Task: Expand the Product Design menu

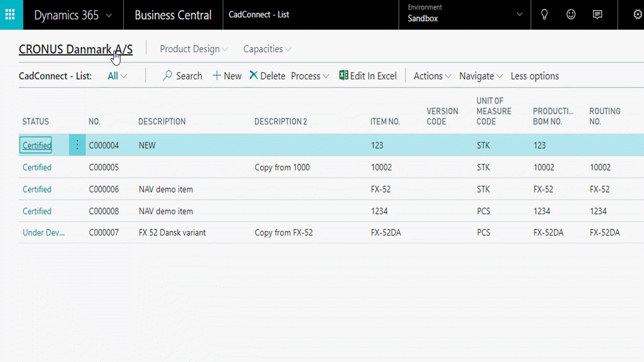Action: click(194, 49)
